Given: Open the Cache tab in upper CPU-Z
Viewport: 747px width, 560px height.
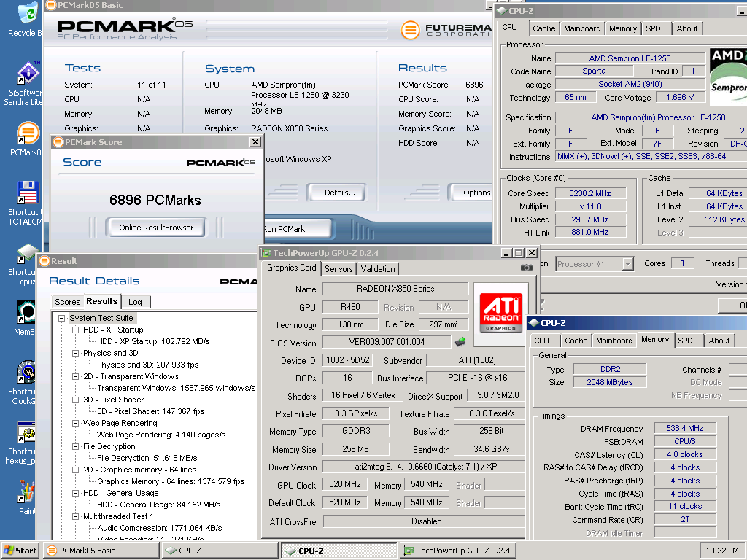Looking at the screenshot, I should [544, 28].
